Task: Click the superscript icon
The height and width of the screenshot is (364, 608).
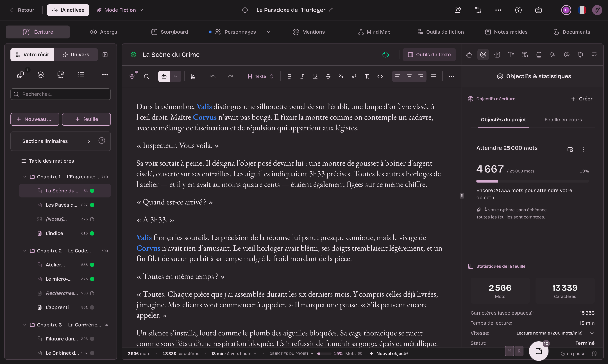Action: tap(354, 76)
